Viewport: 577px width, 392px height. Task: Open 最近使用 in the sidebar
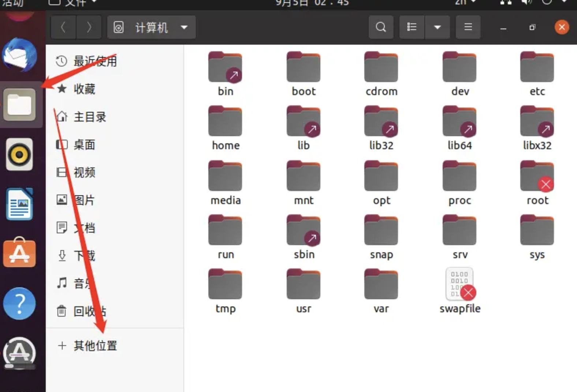tap(95, 61)
